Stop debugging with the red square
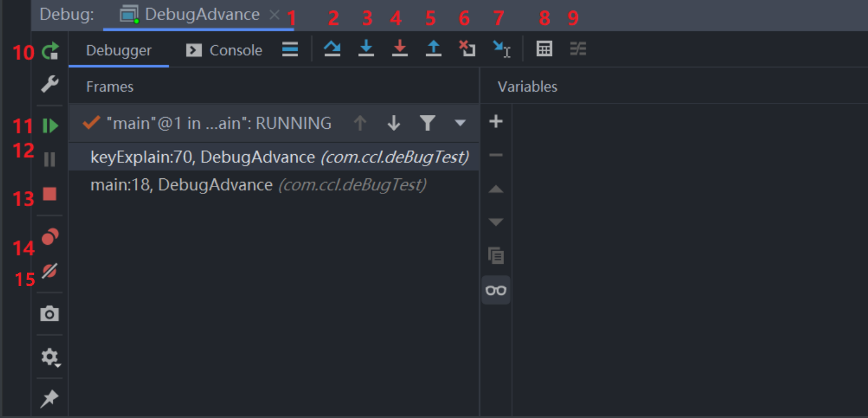The image size is (868, 418). click(x=50, y=194)
